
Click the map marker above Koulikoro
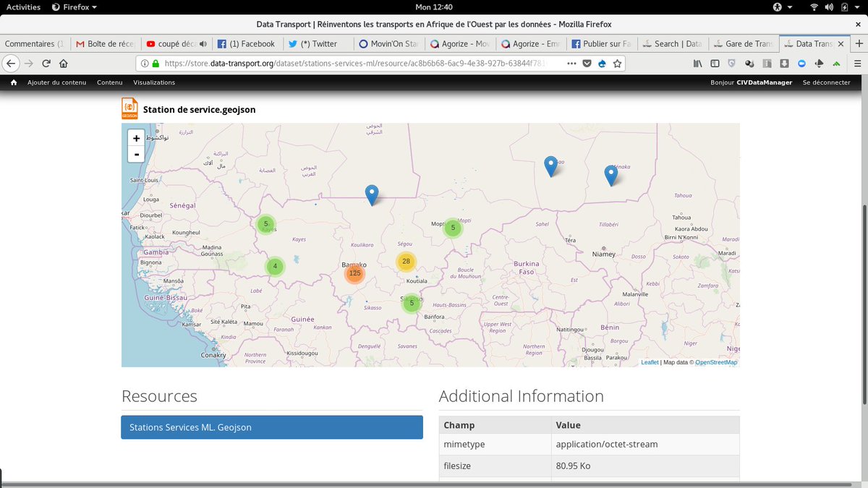click(x=372, y=194)
